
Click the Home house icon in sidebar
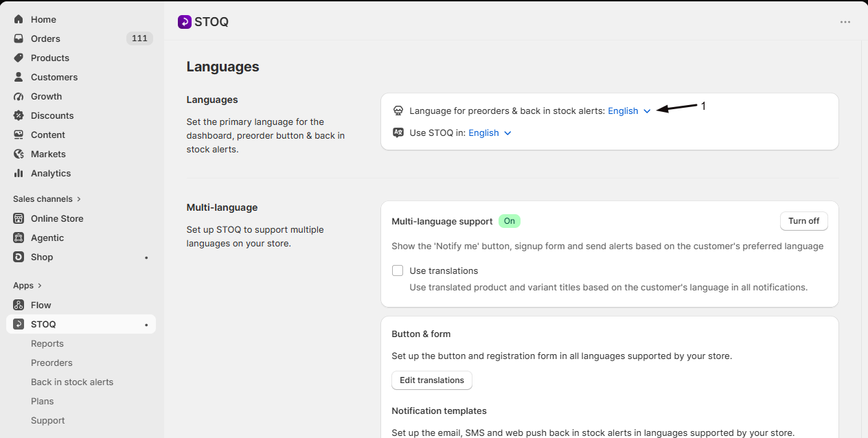click(x=19, y=19)
